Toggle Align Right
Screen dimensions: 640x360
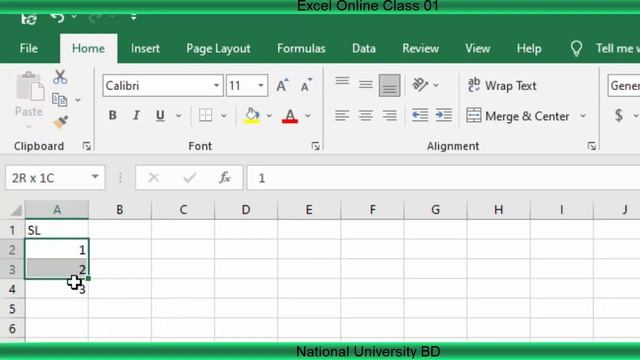pyautogui.click(x=390, y=116)
